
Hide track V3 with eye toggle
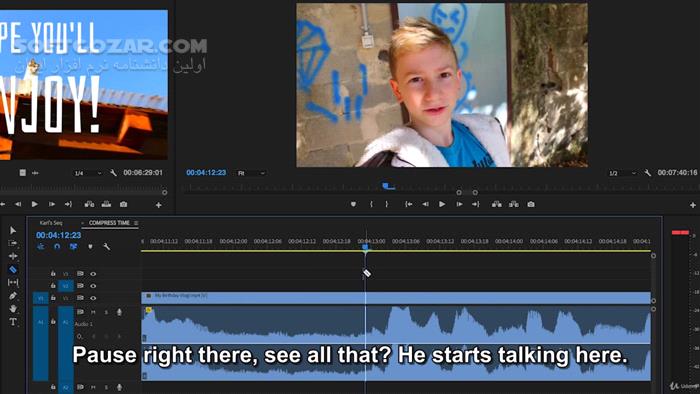(x=93, y=274)
